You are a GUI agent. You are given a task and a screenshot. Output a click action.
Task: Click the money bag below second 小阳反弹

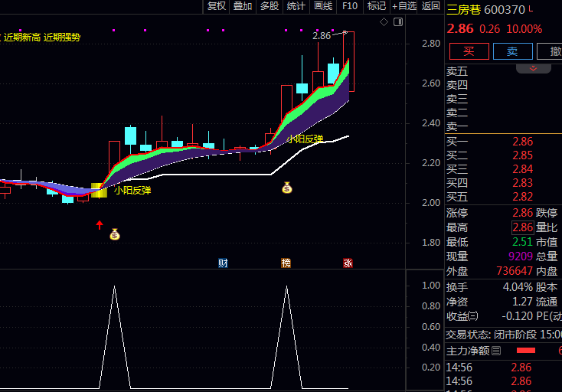tap(287, 188)
